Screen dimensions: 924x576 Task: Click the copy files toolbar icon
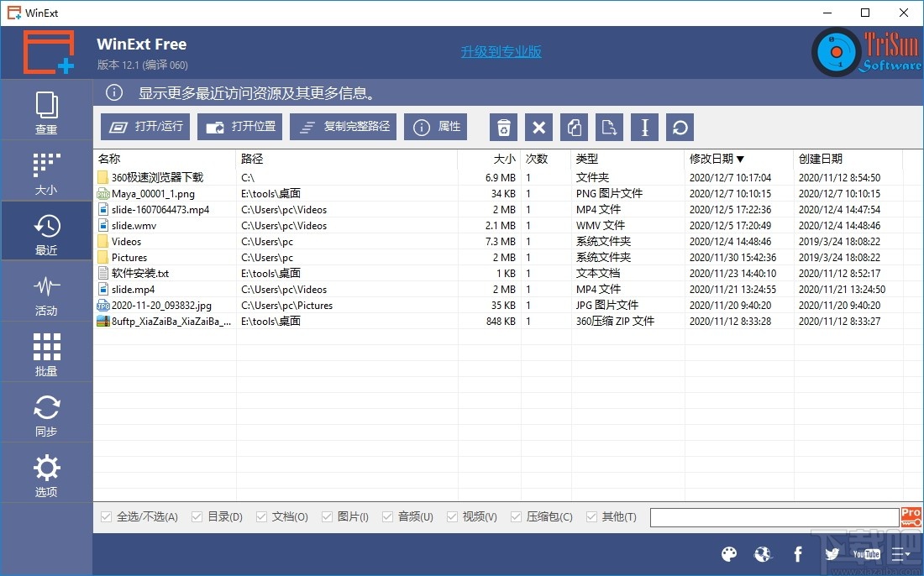click(574, 127)
